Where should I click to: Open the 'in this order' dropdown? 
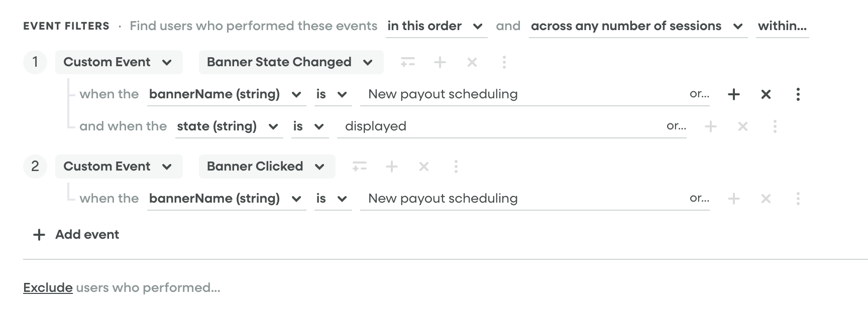(436, 26)
